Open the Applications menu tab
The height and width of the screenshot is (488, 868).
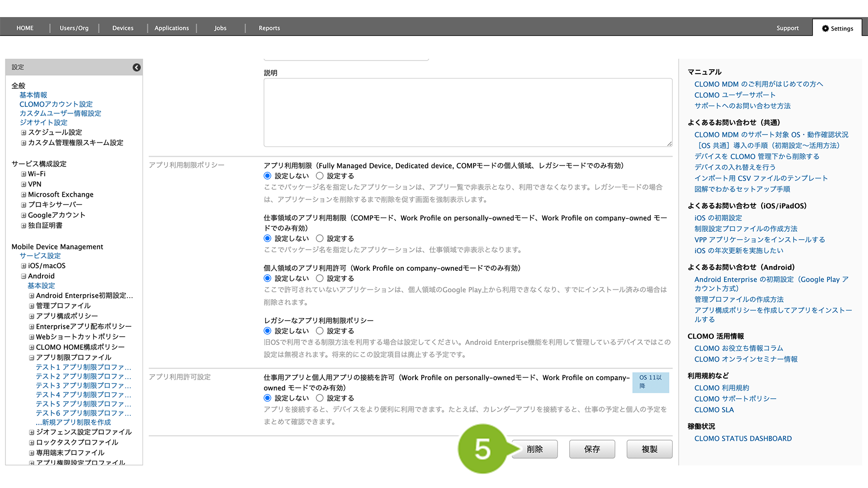(x=171, y=28)
